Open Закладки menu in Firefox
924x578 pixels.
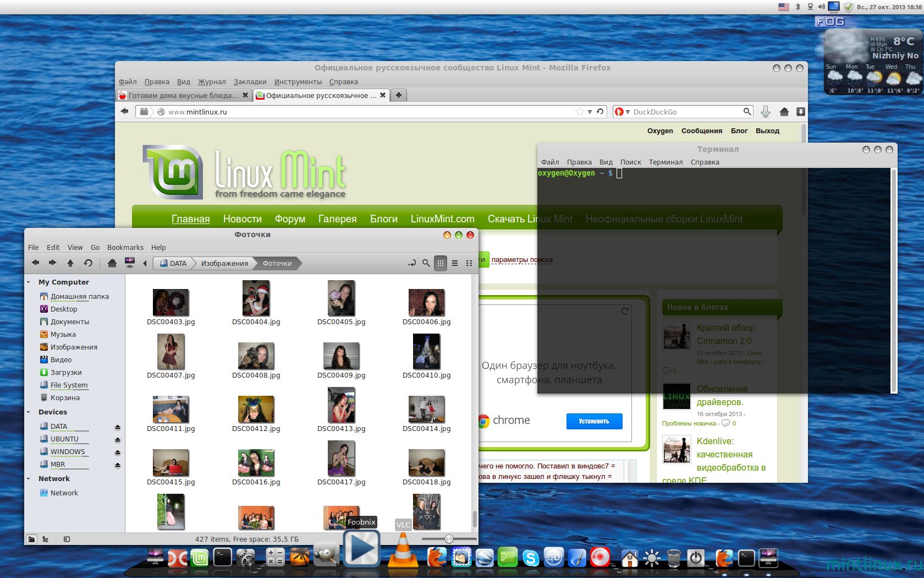pyautogui.click(x=250, y=81)
